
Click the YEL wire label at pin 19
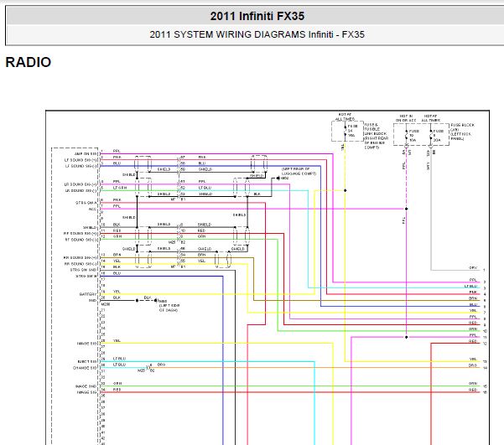(117, 292)
